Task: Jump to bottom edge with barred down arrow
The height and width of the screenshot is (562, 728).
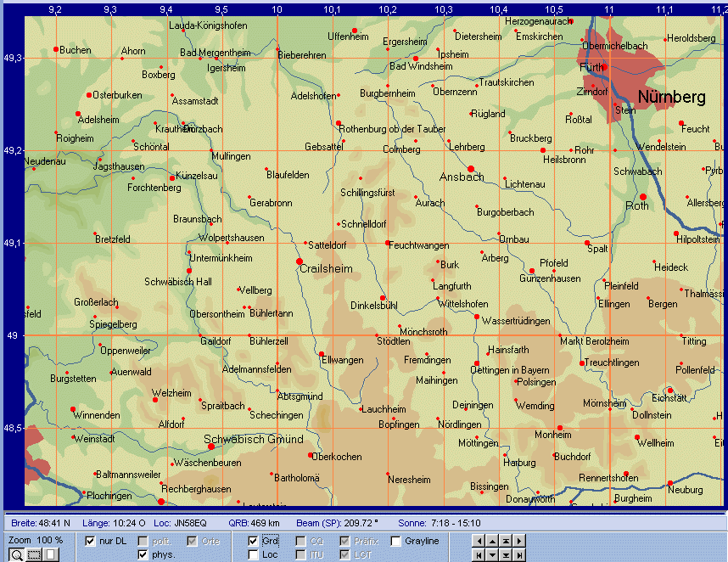Action: [506, 555]
